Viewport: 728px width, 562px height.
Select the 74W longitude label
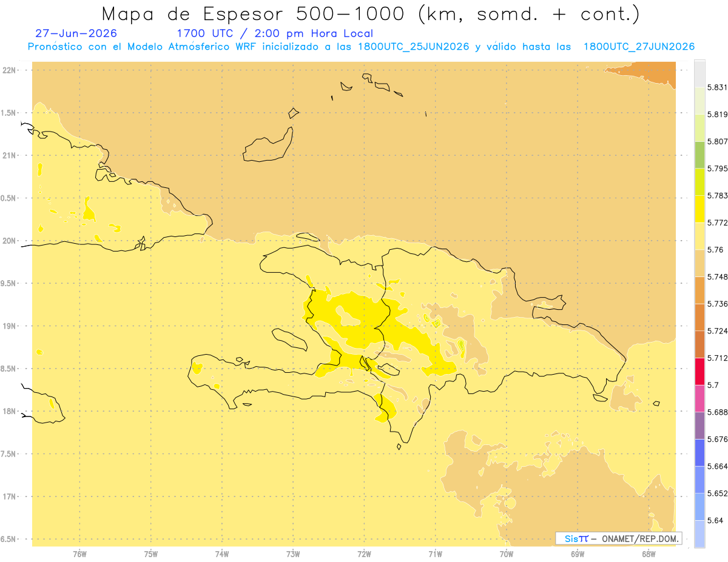(x=222, y=554)
